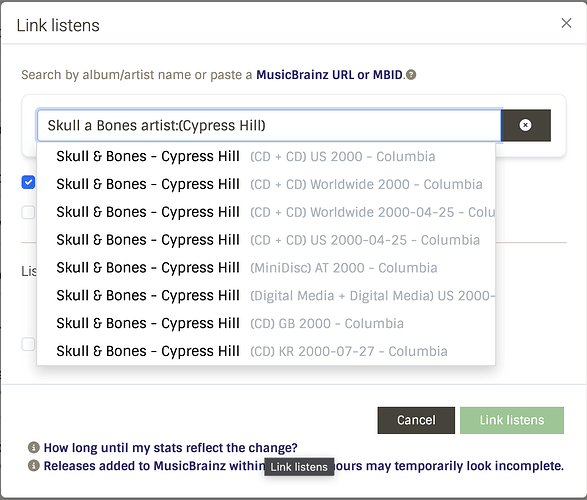587x500 pixels.
Task: Open How long until my stats reflect link
Action: (x=171, y=448)
